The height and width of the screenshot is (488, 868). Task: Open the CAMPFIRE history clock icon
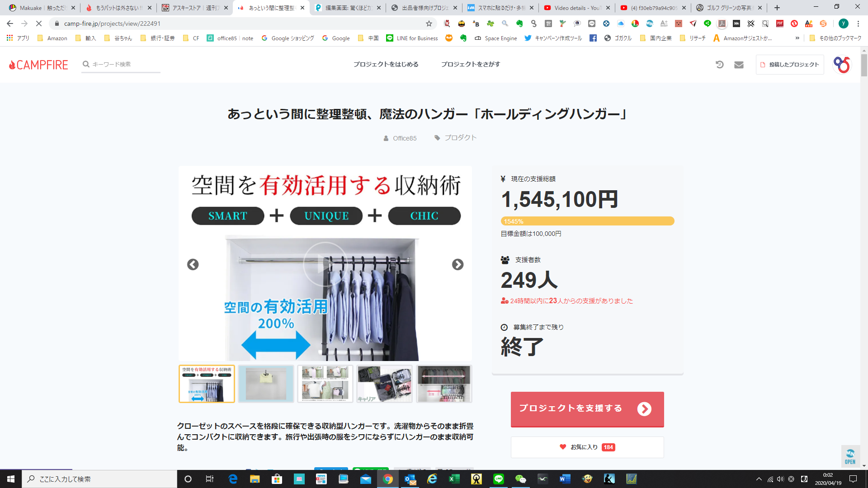(x=720, y=65)
